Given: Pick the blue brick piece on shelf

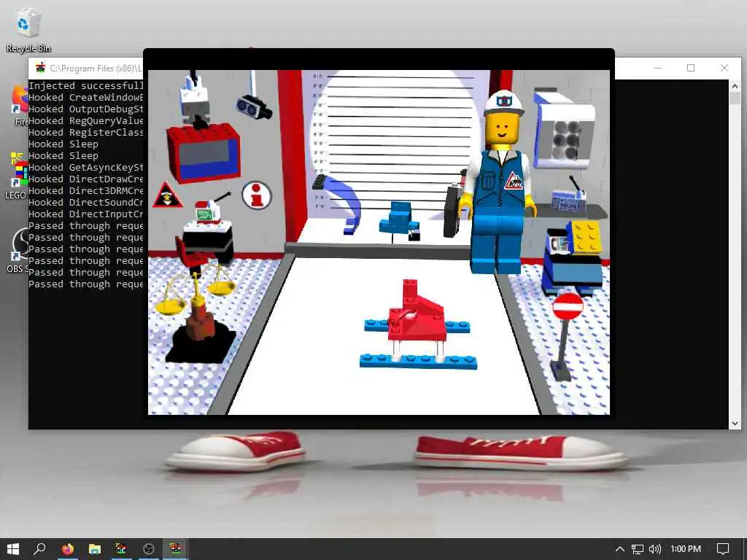Looking at the screenshot, I should 399,218.
